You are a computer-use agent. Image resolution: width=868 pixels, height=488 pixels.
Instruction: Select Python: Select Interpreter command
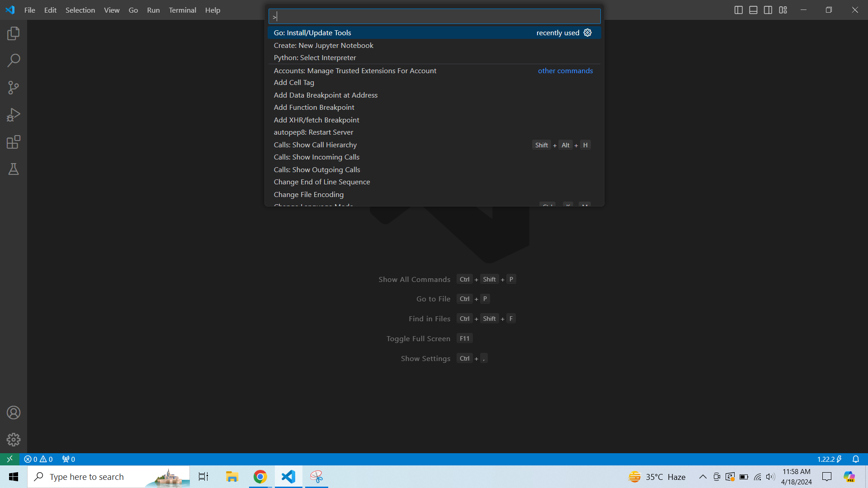click(434, 57)
